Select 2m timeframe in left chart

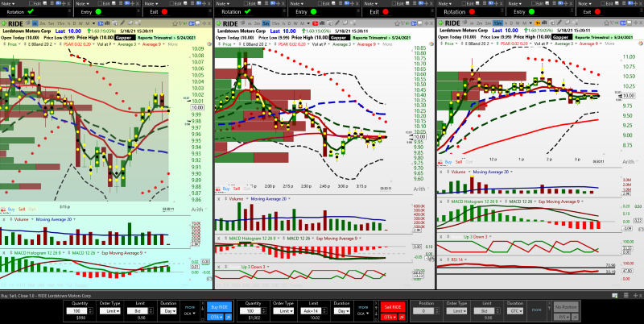coord(43,23)
